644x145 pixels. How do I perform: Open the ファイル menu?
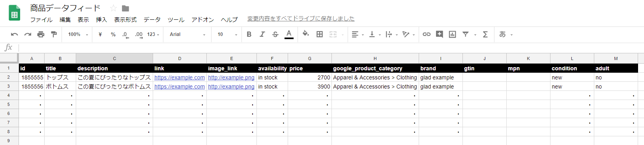[41, 19]
